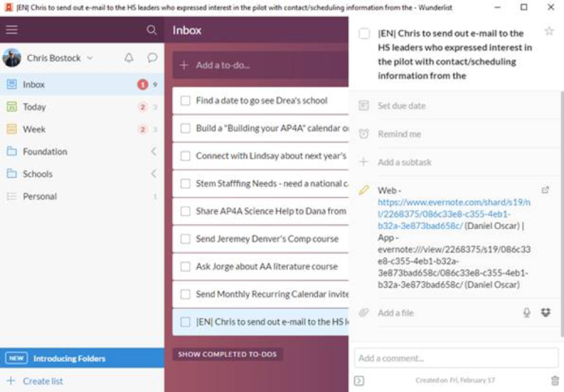564x392 pixels.
Task: Open the Personal list
Action: [x=82, y=196]
